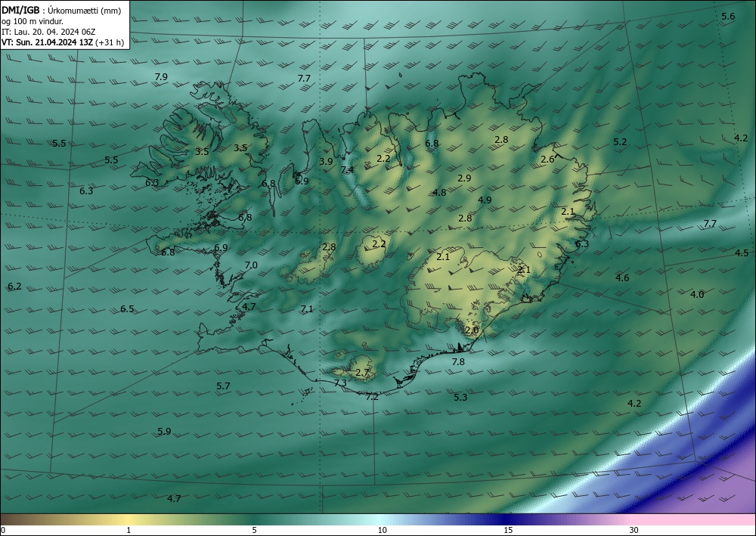Click the 7.2 value at the southern tip

pyautogui.click(x=372, y=397)
